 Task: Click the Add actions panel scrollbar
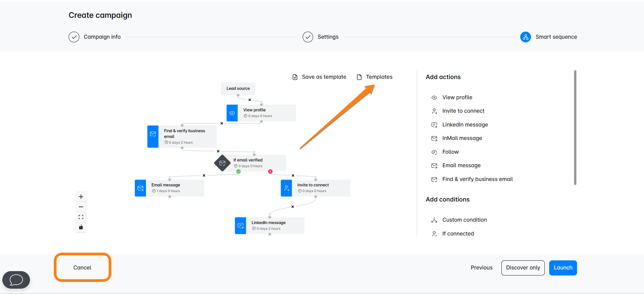575,128
